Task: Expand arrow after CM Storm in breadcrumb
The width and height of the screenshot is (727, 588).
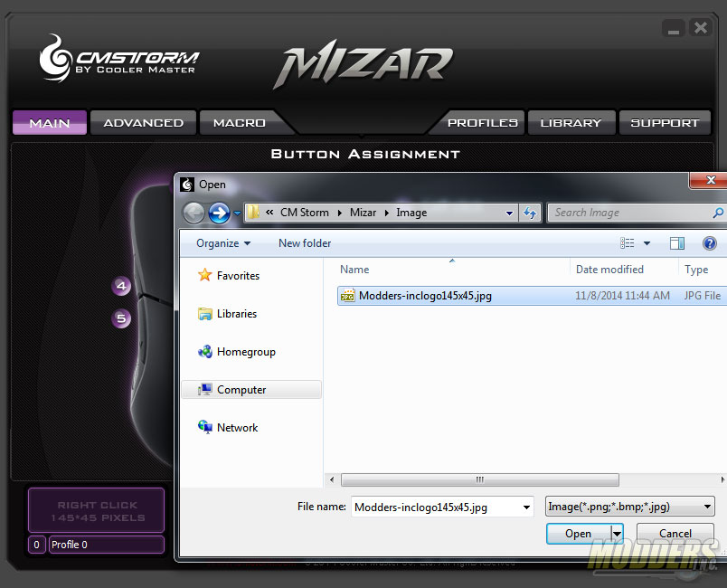Action: [339, 213]
